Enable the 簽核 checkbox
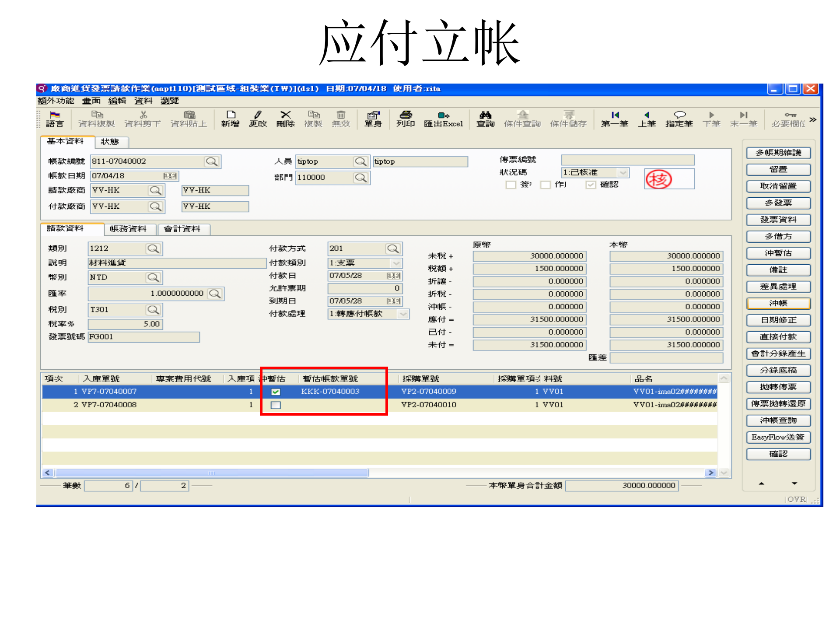Screen dimensions: 840x630 511,185
